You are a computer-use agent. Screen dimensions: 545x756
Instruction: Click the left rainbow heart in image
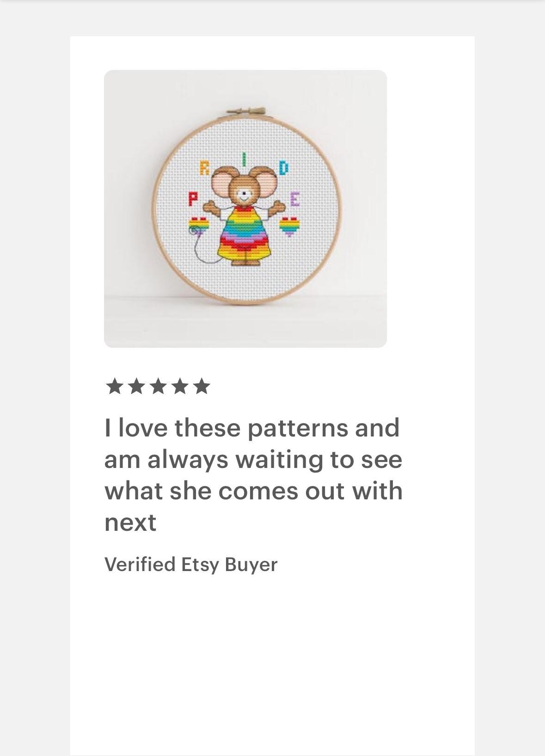coord(199,226)
